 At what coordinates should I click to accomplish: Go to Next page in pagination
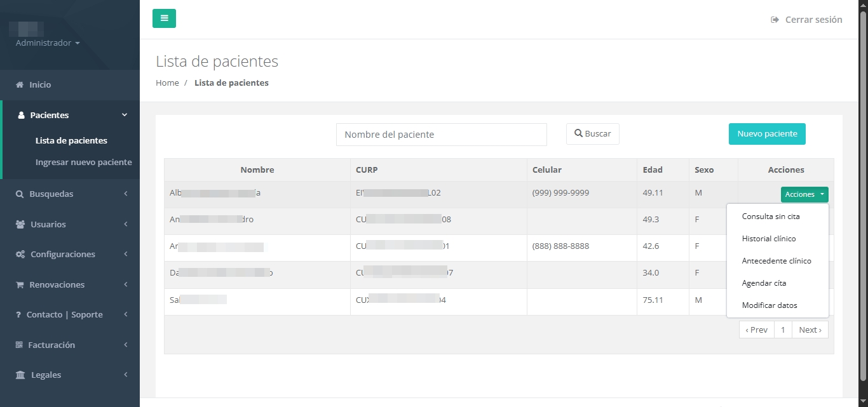pyautogui.click(x=810, y=330)
